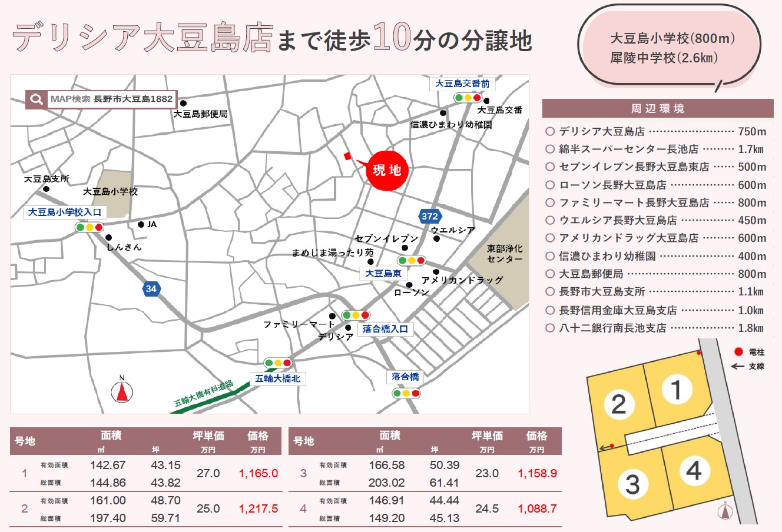This screenshot has width=782, height=532.
Task: Click the traffic light above 落合橋入口 label
Action: pyautogui.click(x=356, y=315)
